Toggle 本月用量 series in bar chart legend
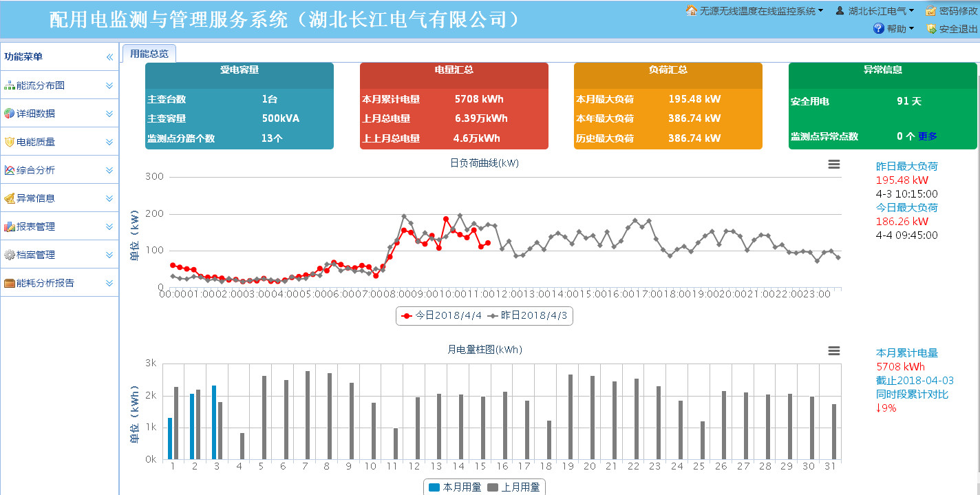Image resolution: width=980 pixels, height=495 pixels. [x=455, y=487]
